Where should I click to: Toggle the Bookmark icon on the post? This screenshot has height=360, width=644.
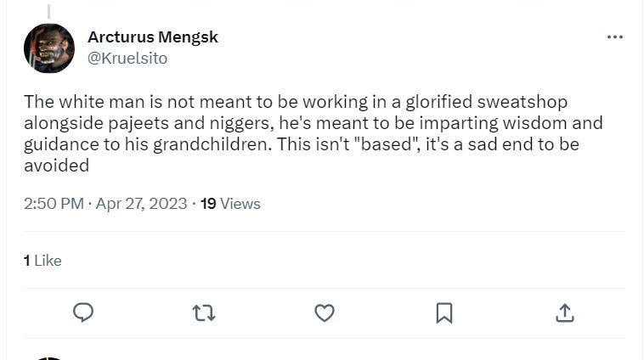(x=443, y=312)
